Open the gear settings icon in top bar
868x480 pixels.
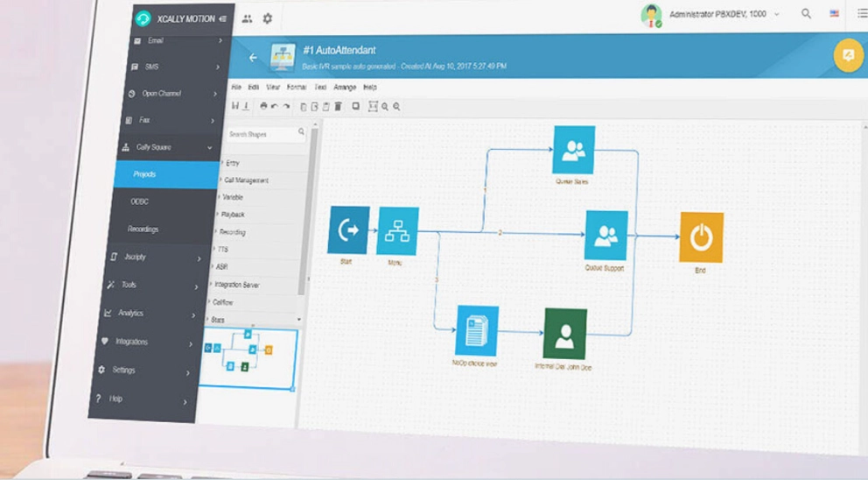click(268, 18)
